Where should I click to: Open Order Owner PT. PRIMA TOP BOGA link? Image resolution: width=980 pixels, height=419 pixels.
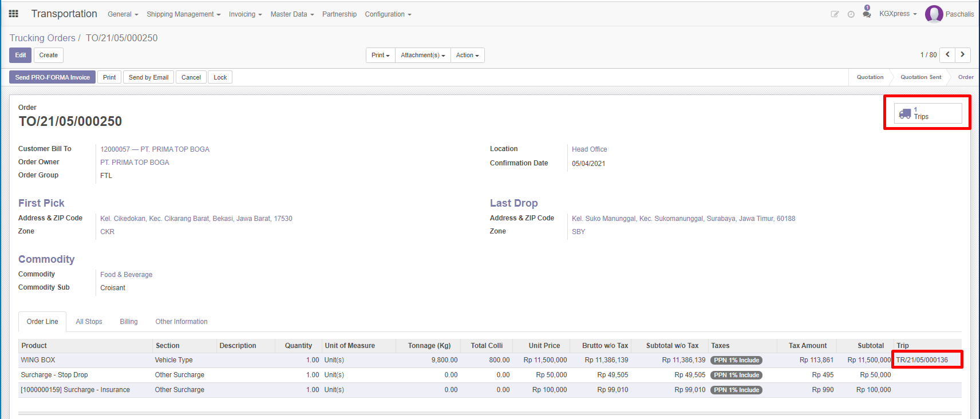tap(135, 163)
